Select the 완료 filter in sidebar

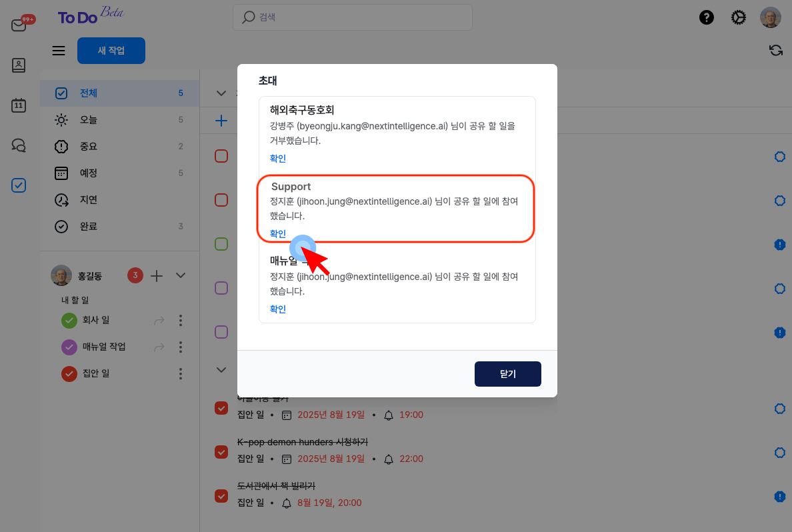(89, 227)
